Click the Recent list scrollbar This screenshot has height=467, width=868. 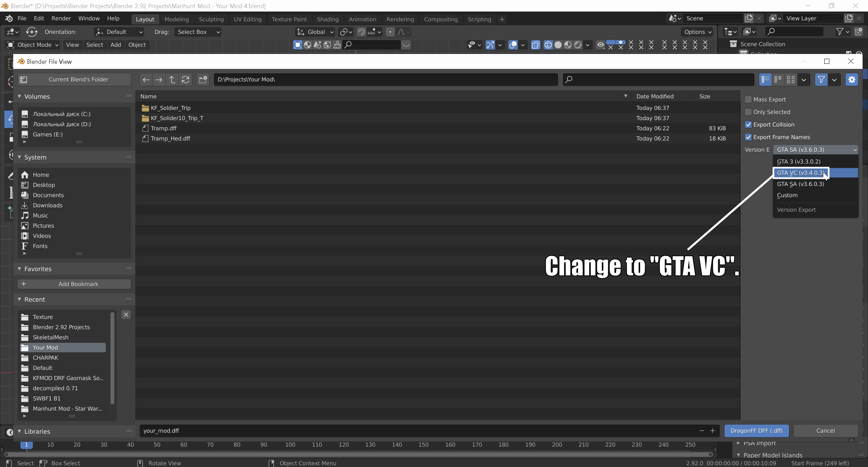coord(112,358)
